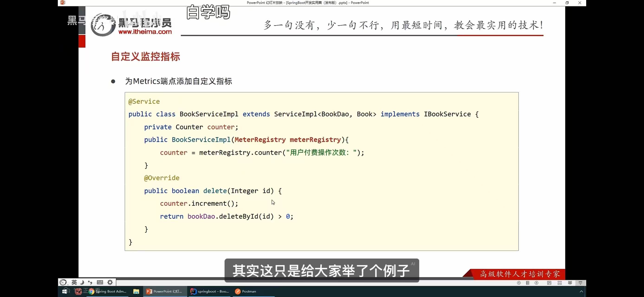Switch to Slide Sorter view icon
The width and height of the screenshot is (644, 297).
click(560, 283)
